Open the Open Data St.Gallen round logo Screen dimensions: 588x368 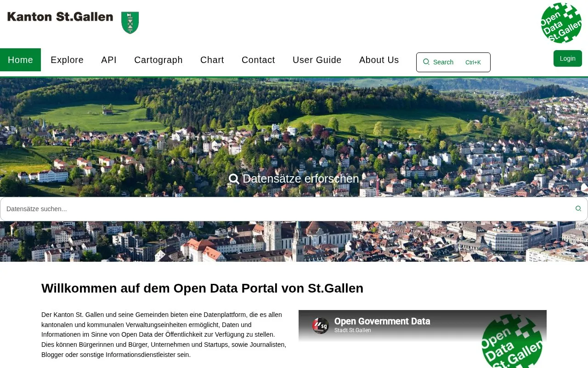[561, 23]
